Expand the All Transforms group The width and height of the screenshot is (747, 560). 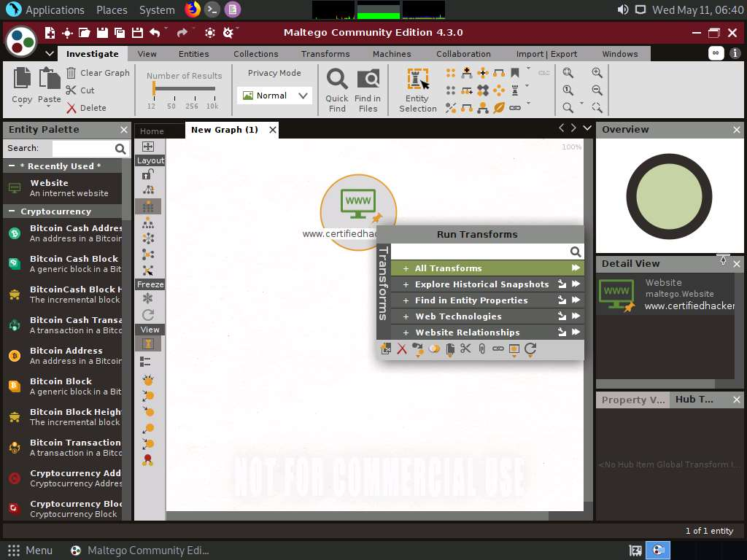click(x=406, y=268)
